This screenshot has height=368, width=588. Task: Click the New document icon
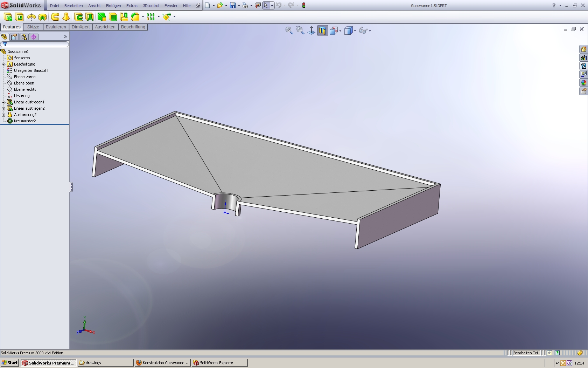point(208,5)
